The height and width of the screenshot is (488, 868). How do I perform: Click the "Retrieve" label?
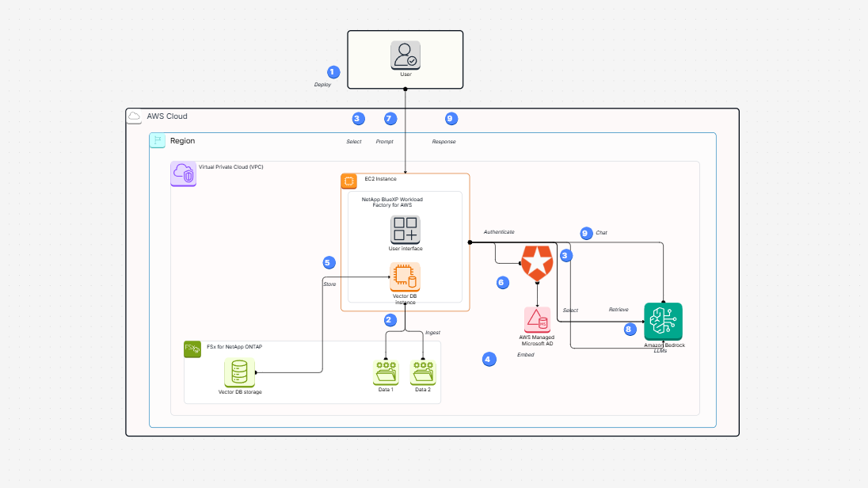click(x=619, y=310)
